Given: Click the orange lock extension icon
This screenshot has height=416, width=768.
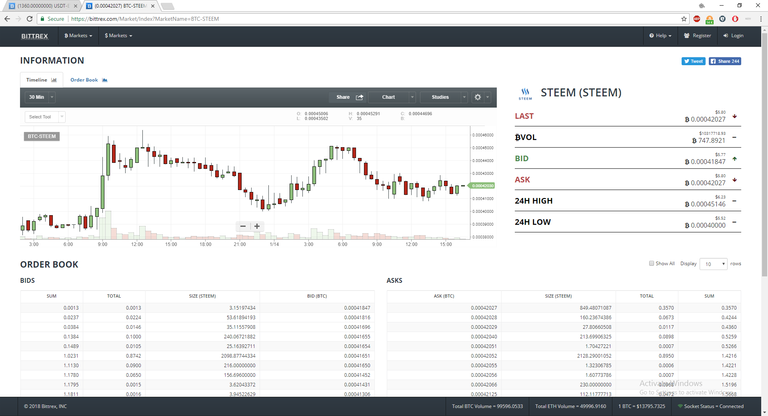Looking at the screenshot, I should pyautogui.click(x=709, y=19).
